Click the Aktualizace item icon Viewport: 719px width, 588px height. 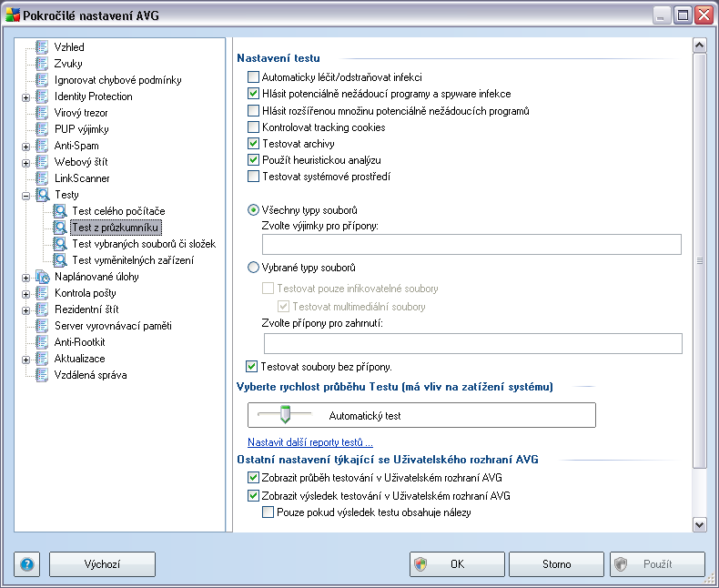42,359
